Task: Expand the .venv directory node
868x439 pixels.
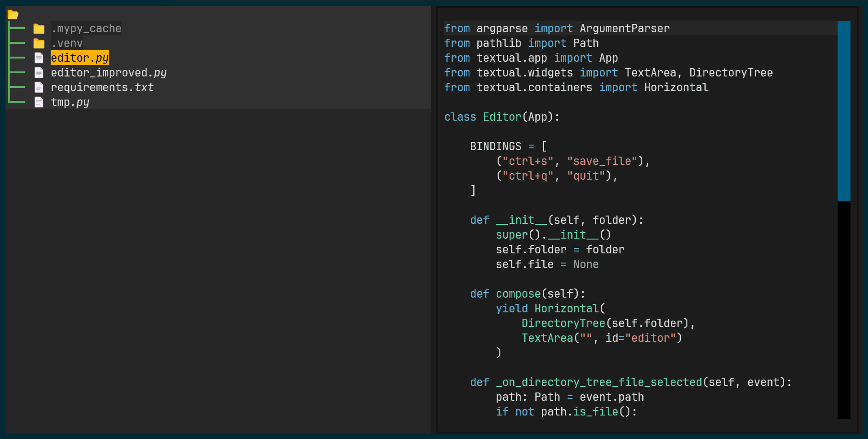Action: pos(67,43)
